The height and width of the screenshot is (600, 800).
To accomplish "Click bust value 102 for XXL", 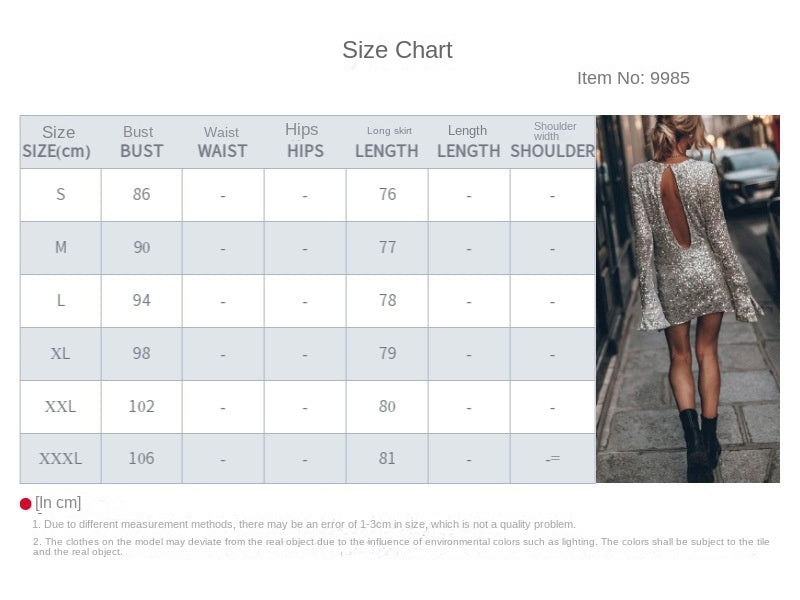I will pyautogui.click(x=141, y=406).
